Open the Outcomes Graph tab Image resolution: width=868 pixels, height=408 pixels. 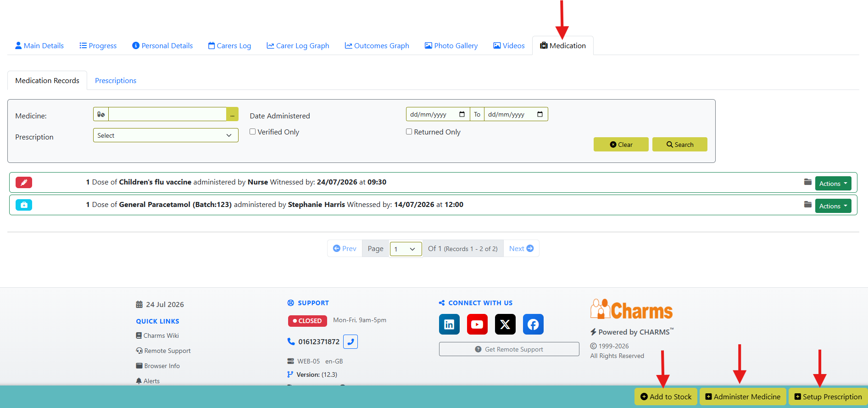pos(377,45)
